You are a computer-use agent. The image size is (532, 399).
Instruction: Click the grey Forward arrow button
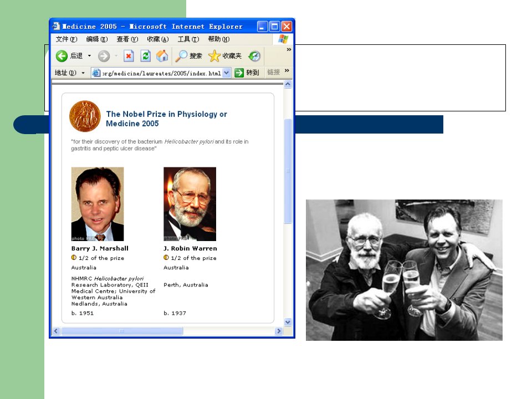(x=104, y=56)
